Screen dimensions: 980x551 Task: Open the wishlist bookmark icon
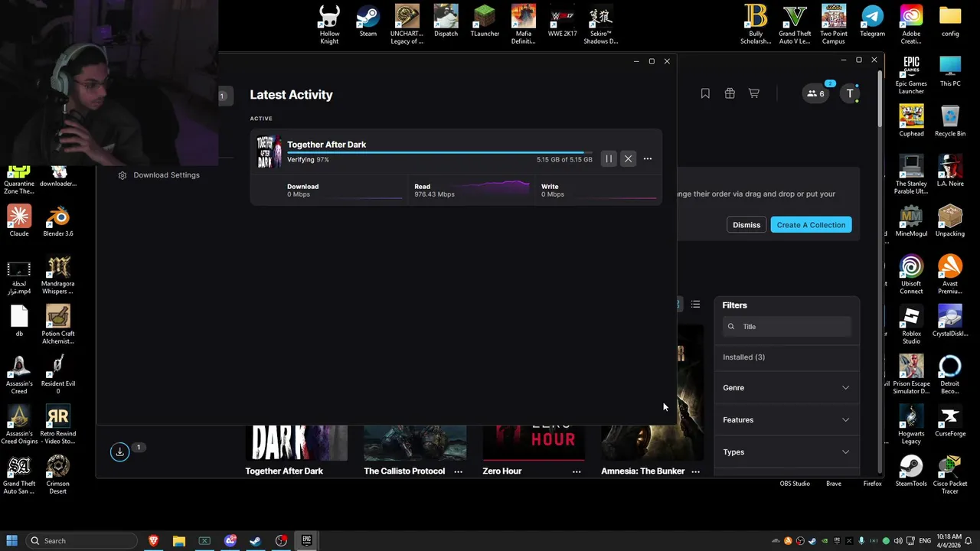coord(705,93)
